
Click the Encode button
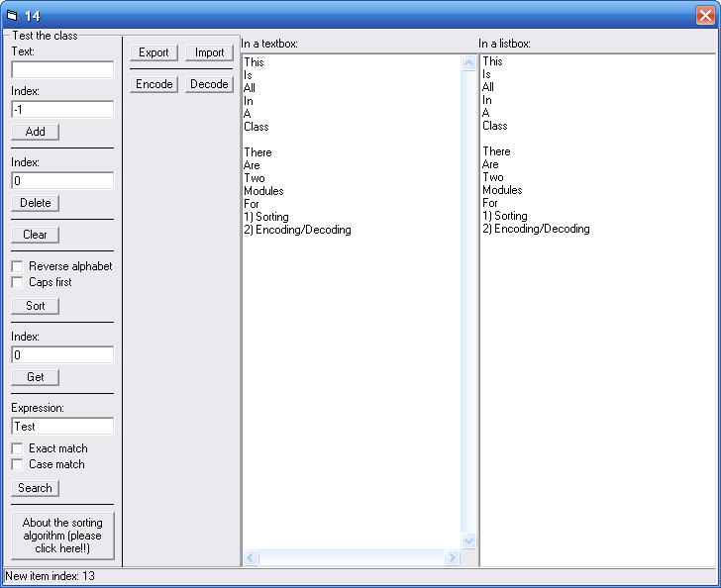point(154,84)
